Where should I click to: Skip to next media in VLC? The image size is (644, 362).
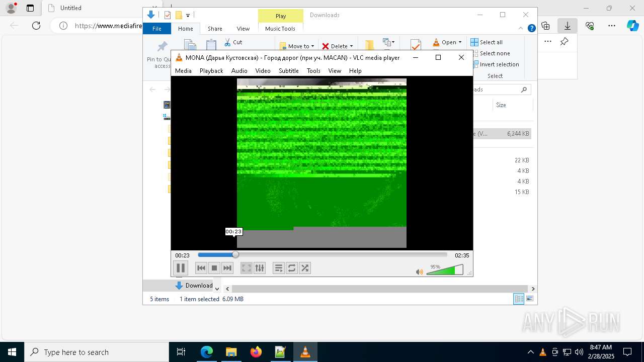tap(227, 268)
